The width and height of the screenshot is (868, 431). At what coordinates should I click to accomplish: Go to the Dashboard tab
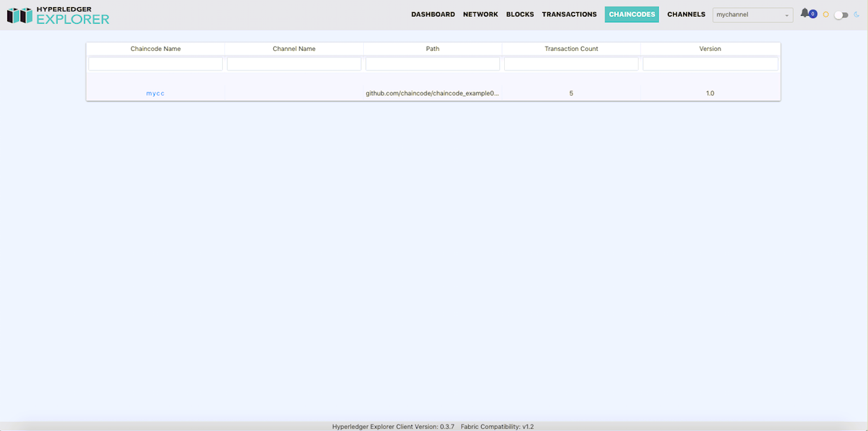point(433,14)
